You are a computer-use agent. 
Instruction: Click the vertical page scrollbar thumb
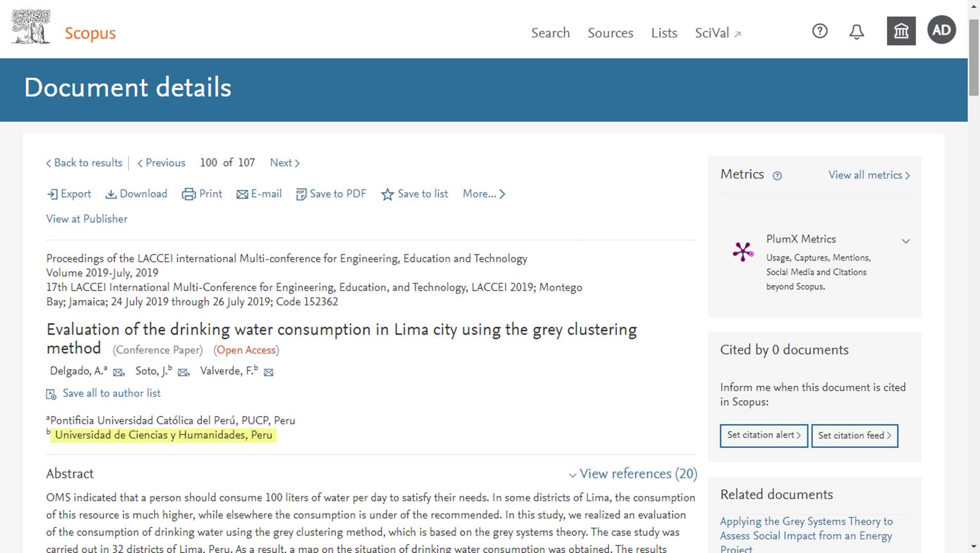pos(974,57)
